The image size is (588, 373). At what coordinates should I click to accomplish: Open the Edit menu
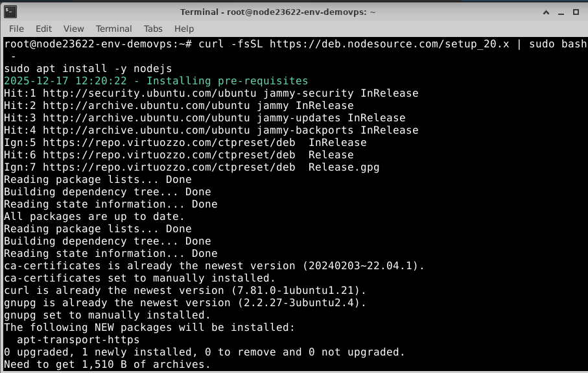(x=43, y=29)
